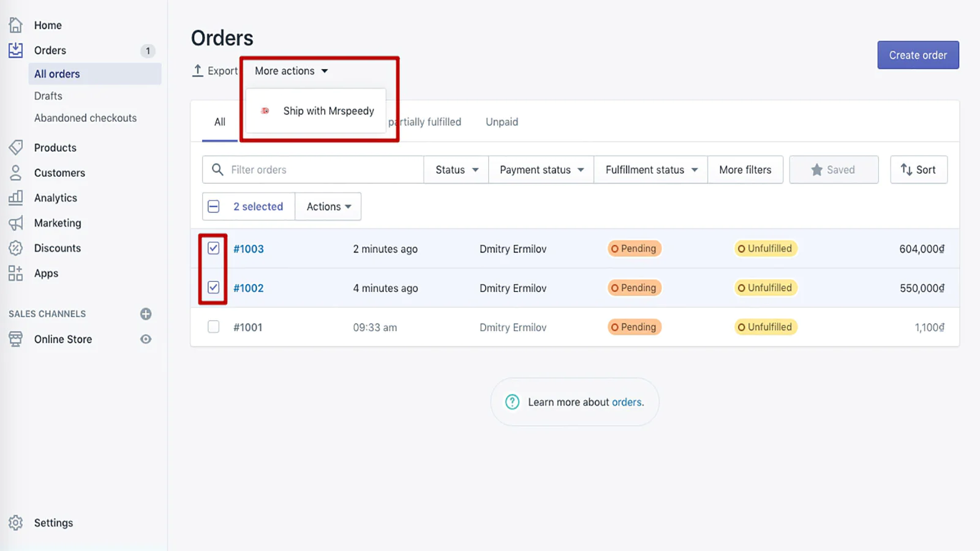The width and height of the screenshot is (980, 551).
Task: Open order #1003 link
Action: [x=249, y=249]
